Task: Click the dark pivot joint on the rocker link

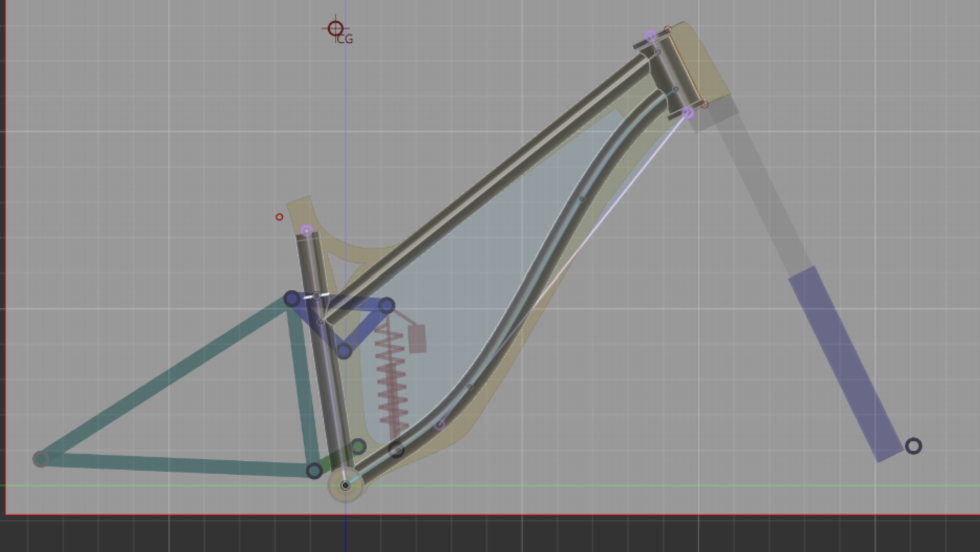Action: [x=293, y=298]
